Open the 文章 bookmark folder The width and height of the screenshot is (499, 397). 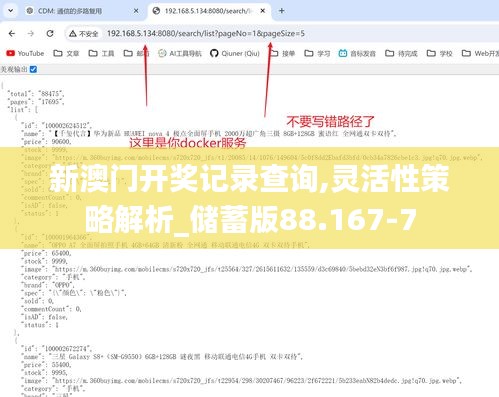66,53
